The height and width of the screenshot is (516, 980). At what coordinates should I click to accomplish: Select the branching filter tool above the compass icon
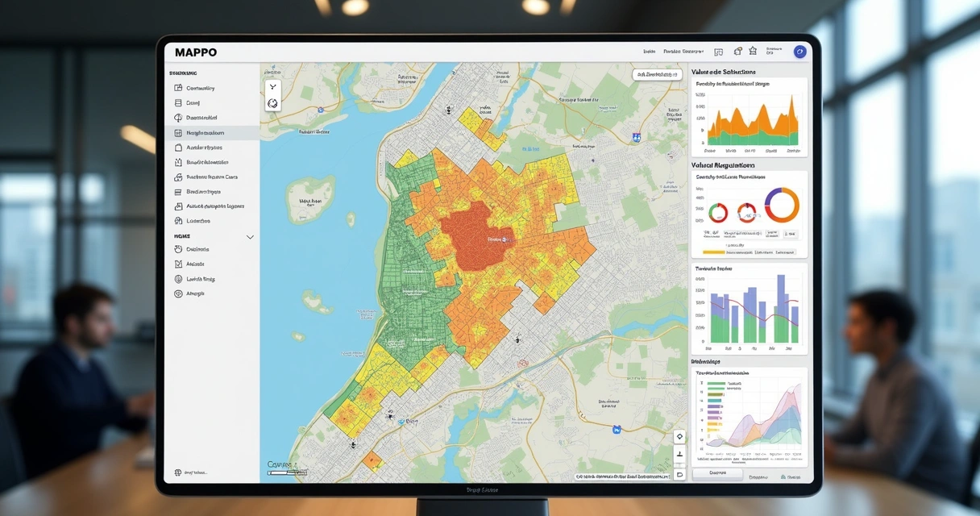point(272,85)
